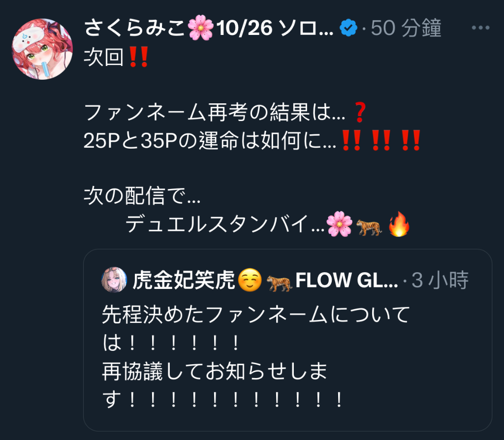504x440 pixels.
Task: Click the blue verified badge
Action: tap(348, 28)
